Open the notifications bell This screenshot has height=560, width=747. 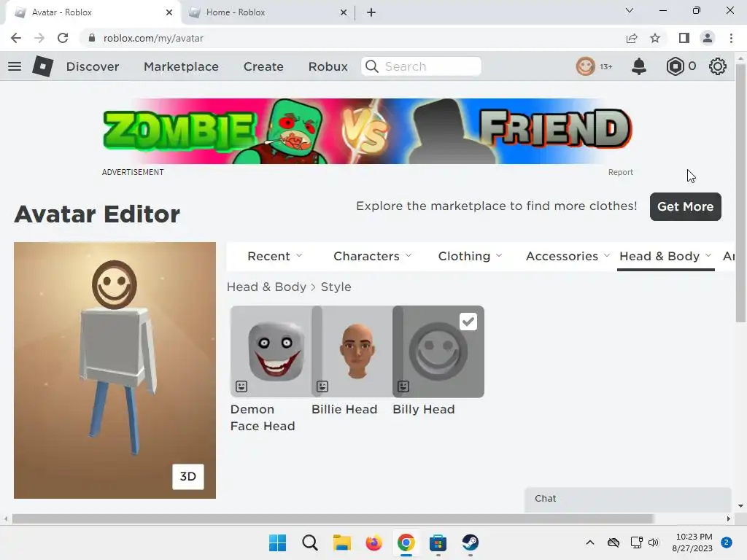coord(639,66)
